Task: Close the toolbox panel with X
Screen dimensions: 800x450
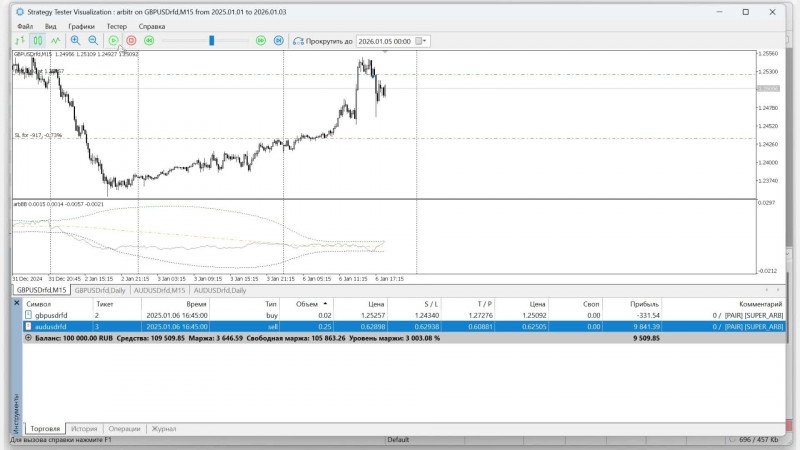Action: [16, 303]
